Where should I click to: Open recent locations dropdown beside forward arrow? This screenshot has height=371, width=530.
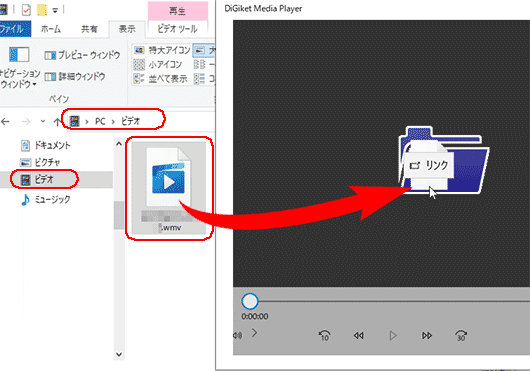pyautogui.click(x=43, y=121)
